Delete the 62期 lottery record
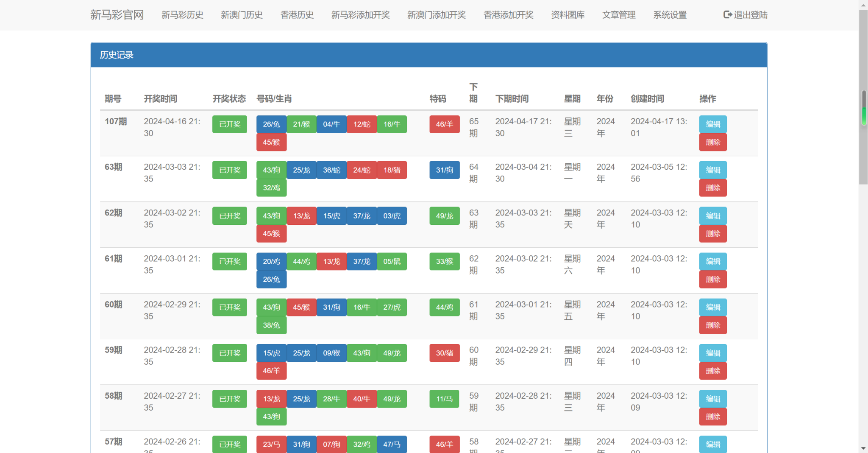 point(712,234)
